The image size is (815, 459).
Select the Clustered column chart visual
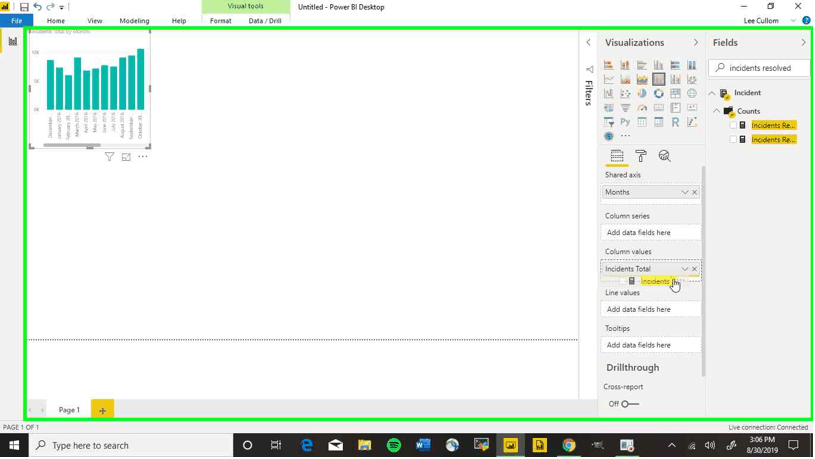click(x=659, y=65)
